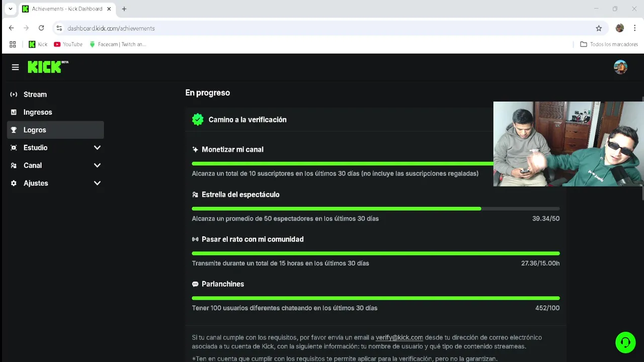The image size is (644, 362).
Task: Click the Monetizar mi canal progress bar
Action: coord(342,163)
